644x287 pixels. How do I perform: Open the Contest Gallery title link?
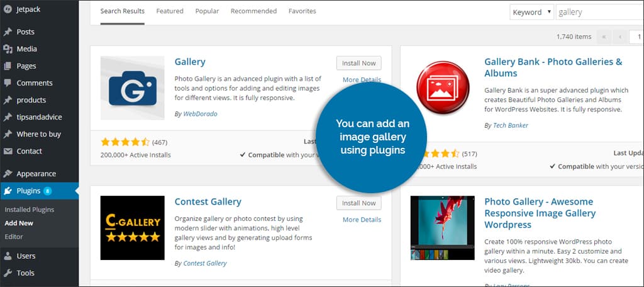(208, 202)
